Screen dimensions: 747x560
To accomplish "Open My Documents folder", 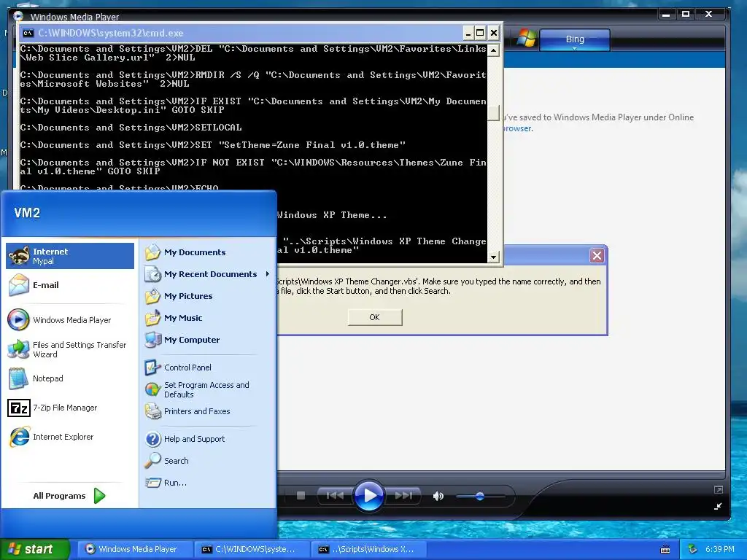I will [x=208, y=252].
